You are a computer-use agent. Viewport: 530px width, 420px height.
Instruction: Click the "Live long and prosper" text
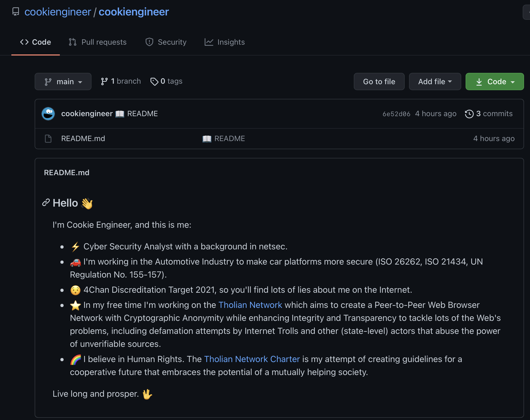point(96,394)
